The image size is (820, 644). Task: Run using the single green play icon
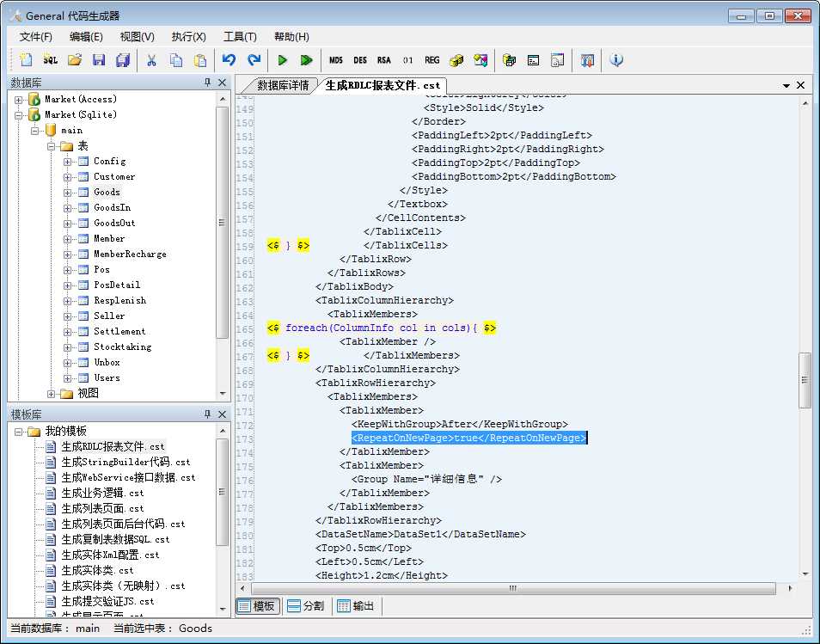point(282,60)
